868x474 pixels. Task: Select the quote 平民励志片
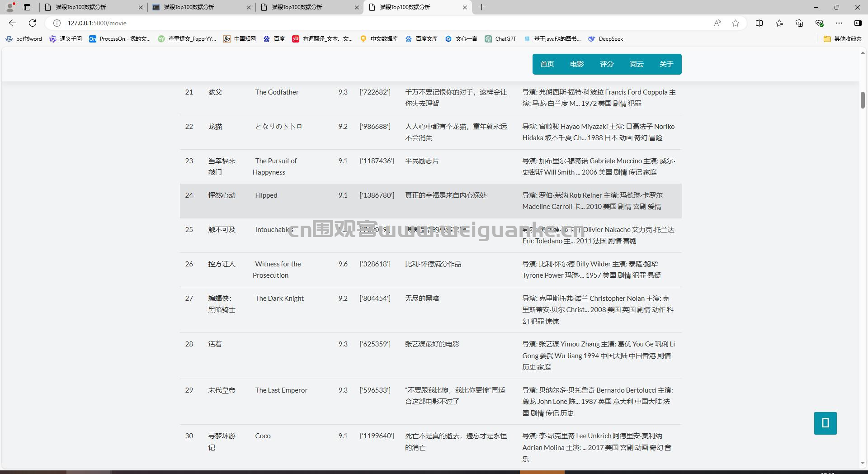[x=422, y=161]
